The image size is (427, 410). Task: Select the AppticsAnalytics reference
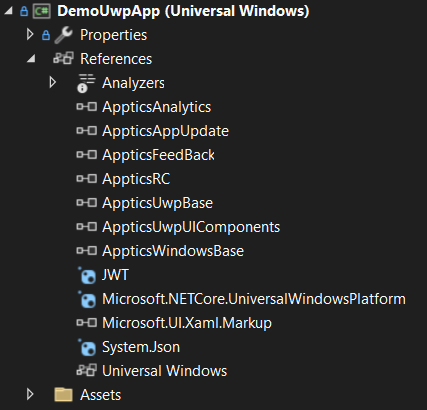157,107
